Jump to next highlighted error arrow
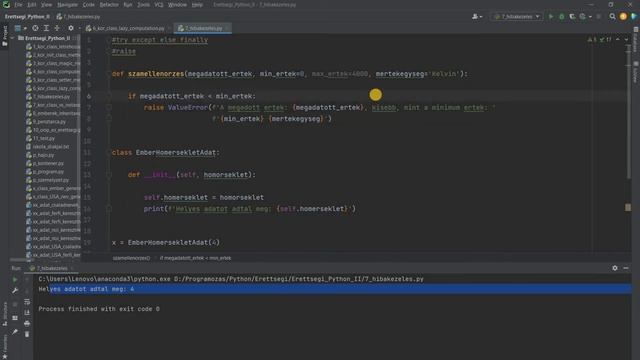 coord(626,40)
